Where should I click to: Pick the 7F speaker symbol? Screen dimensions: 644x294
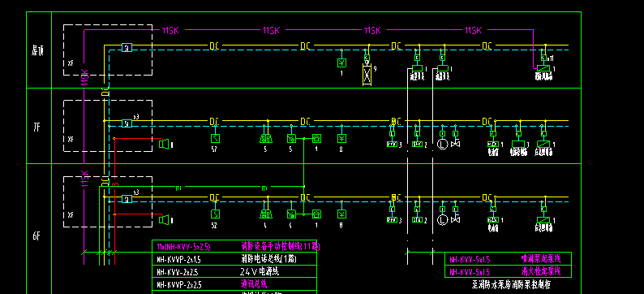[x=164, y=144]
